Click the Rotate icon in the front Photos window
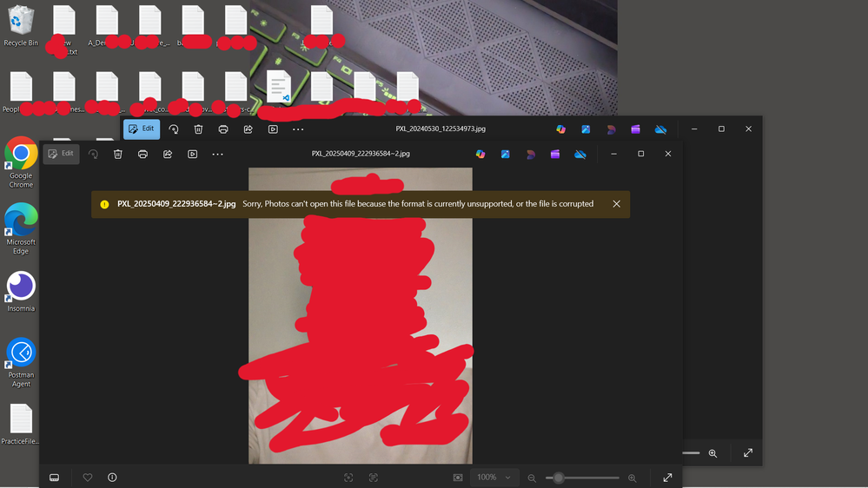 tap(93, 154)
